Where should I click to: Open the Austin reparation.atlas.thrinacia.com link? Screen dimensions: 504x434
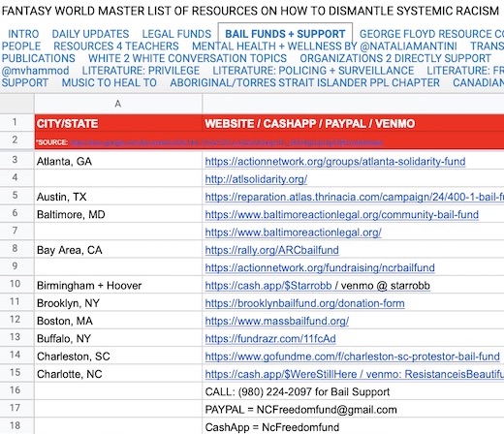[354, 197]
